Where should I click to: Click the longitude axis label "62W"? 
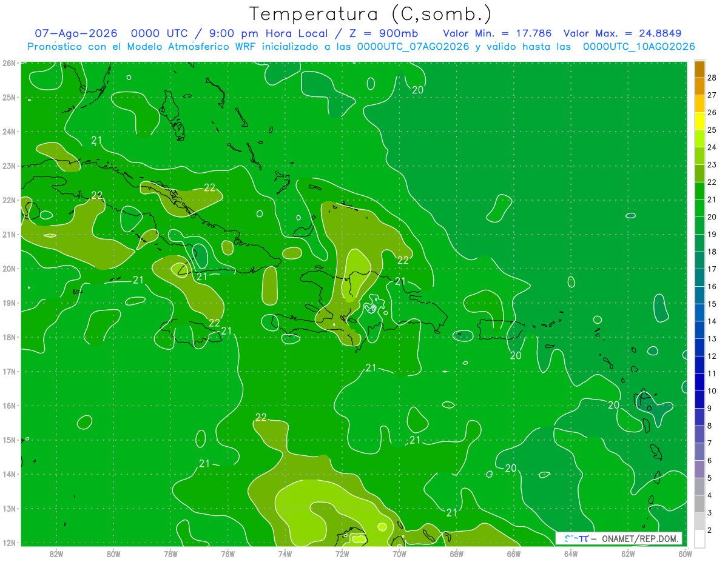pyautogui.click(x=628, y=554)
